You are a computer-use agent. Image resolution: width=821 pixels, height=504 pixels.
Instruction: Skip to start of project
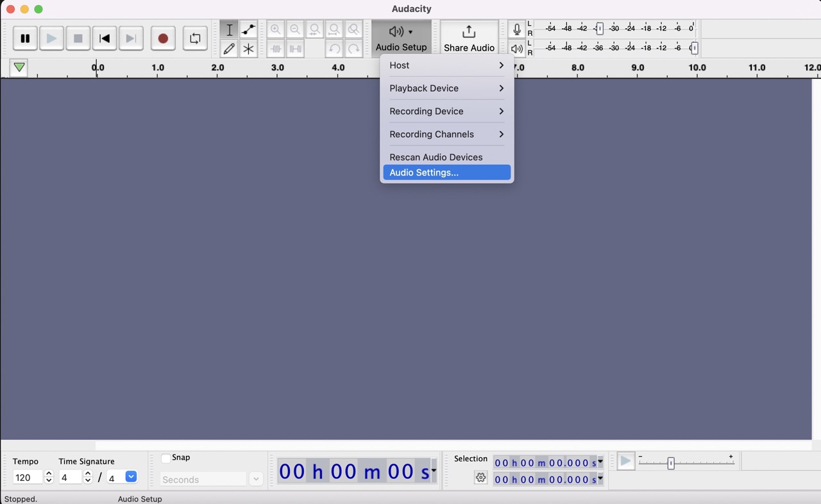pyautogui.click(x=105, y=38)
